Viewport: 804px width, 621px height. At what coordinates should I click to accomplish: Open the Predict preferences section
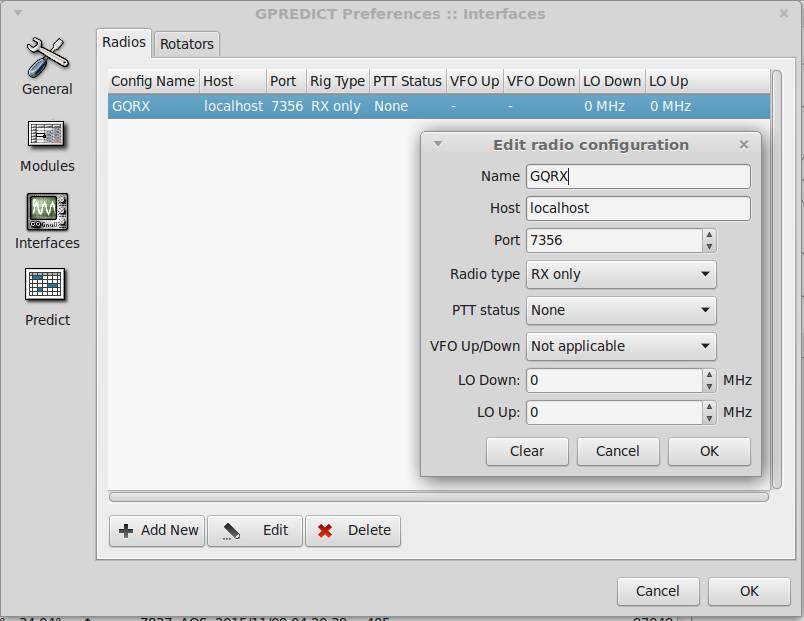tap(47, 297)
